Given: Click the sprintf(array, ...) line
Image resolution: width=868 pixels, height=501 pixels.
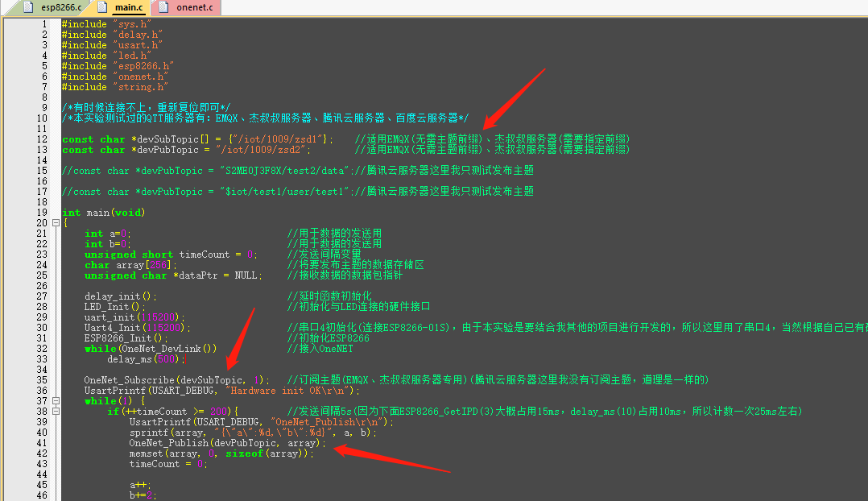Looking at the screenshot, I should (253, 433).
